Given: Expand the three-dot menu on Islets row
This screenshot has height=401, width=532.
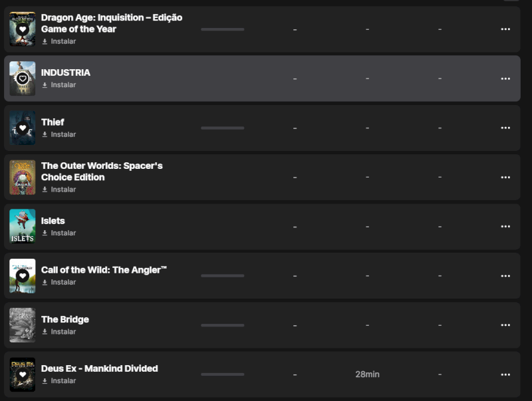Looking at the screenshot, I should coord(505,227).
